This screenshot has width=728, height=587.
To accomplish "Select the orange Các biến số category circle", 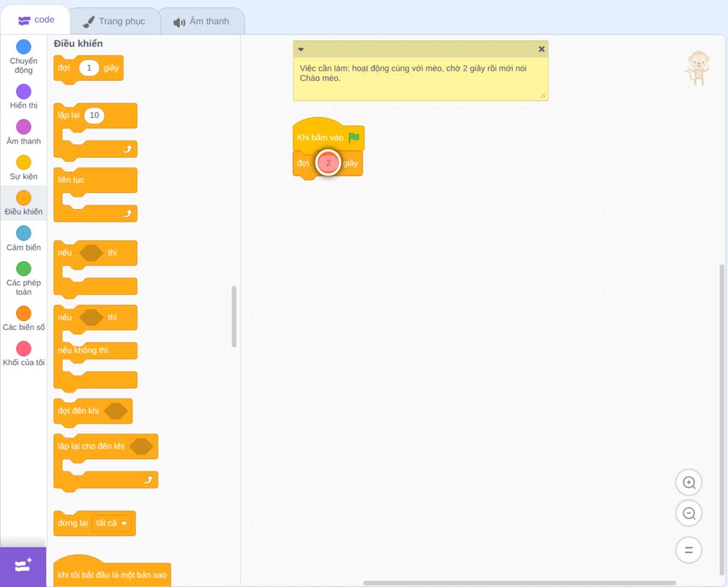I will click(24, 313).
